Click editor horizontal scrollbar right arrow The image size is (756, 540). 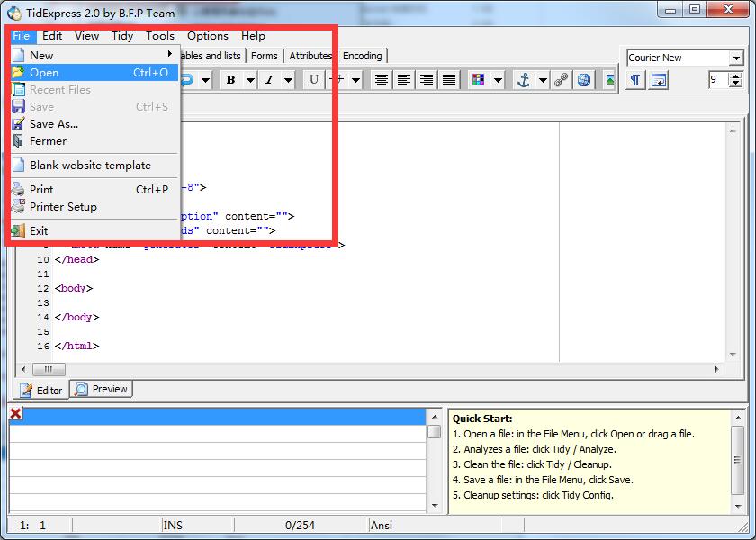tap(717, 369)
